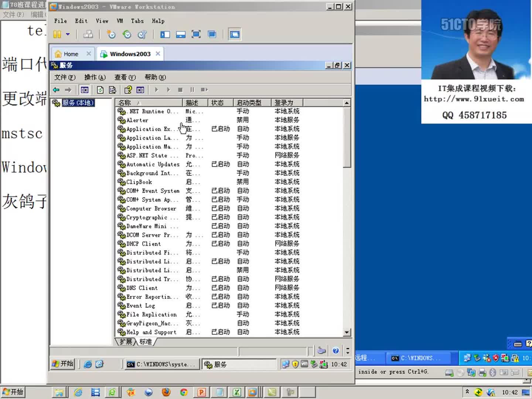Click the stop service square icon
532x399 pixels.
pyautogui.click(x=180, y=90)
